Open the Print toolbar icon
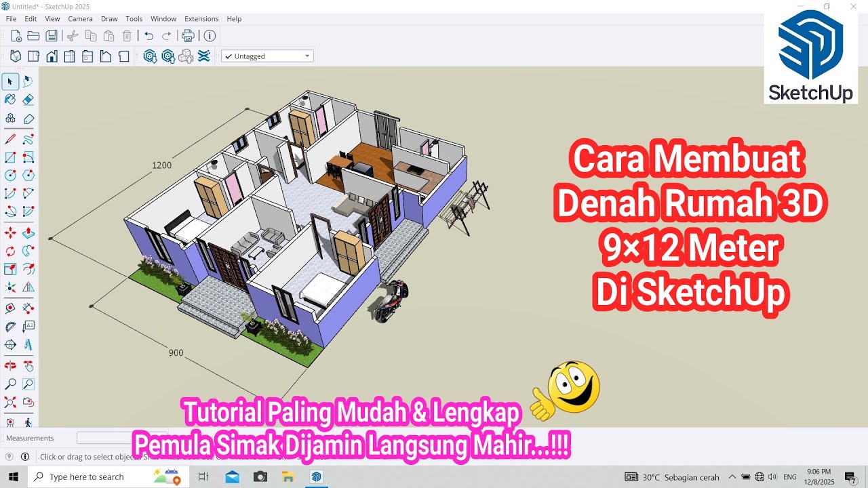Image resolution: width=868 pixels, height=488 pixels. coord(188,36)
